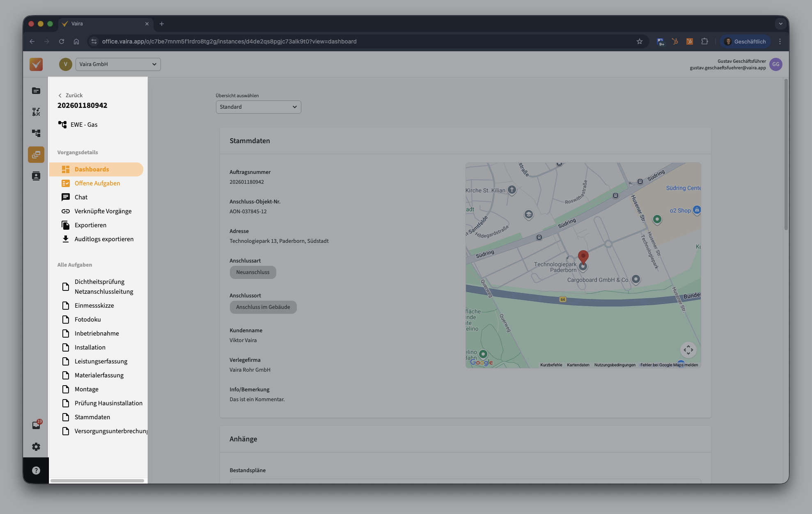The image size is (812, 514).
Task: Open browser extensions puzzle icon
Action: point(704,41)
